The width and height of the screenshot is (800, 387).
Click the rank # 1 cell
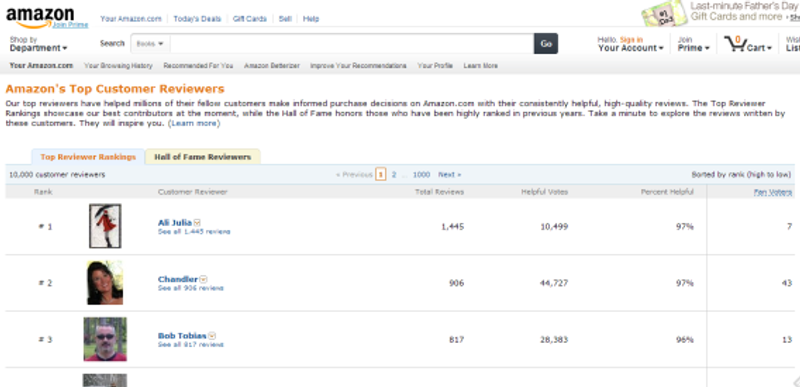click(45, 226)
